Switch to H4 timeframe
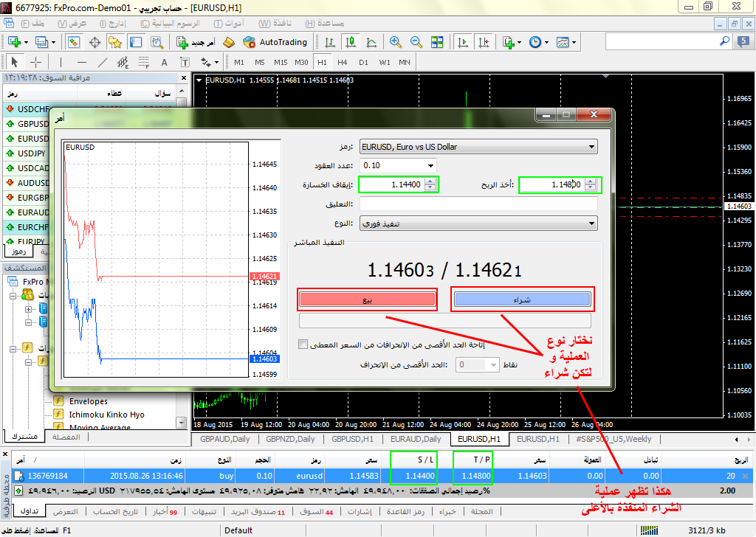756x537 pixels. [343, 62]
